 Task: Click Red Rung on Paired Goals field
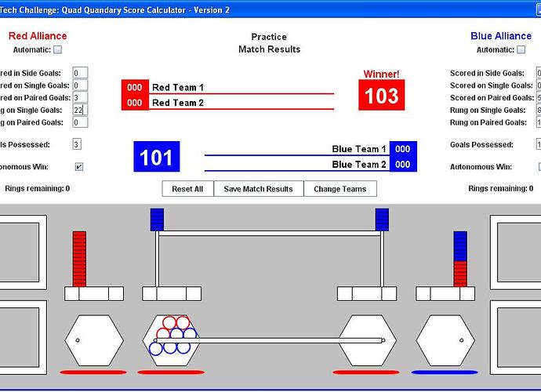pos(80,122)
